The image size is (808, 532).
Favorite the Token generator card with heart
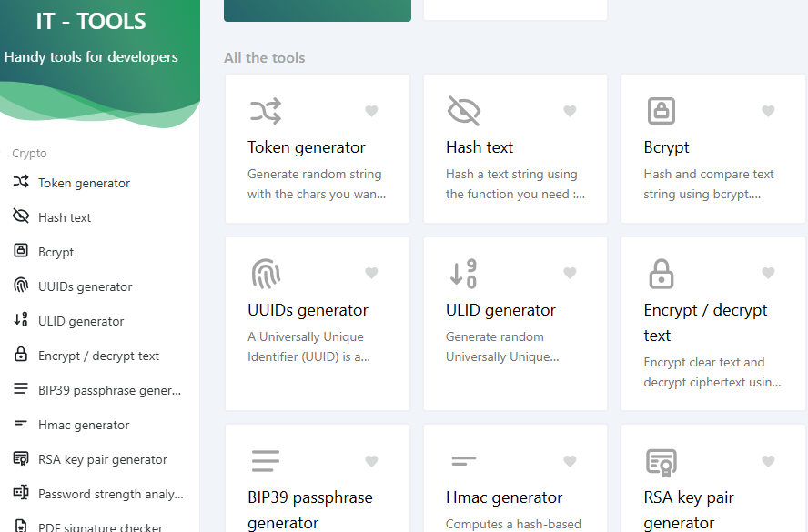(371, 111)
